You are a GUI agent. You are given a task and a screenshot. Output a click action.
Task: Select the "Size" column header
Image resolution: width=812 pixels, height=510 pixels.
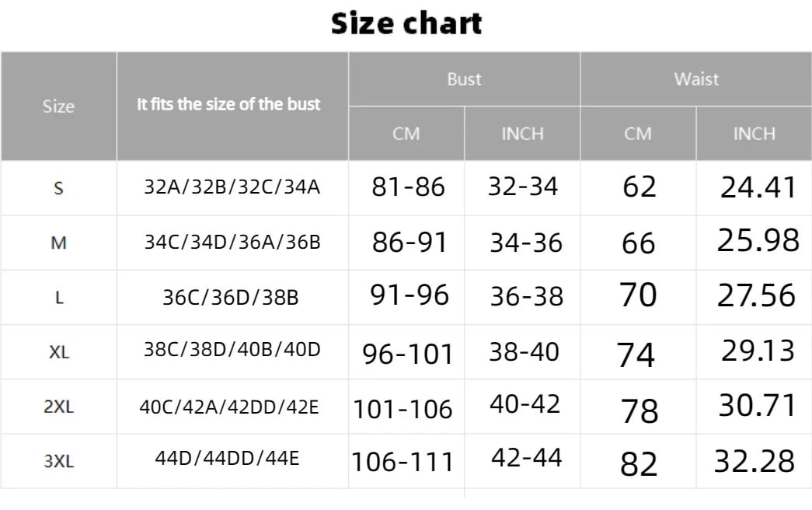pyautogui.click(x=58, y=107)
